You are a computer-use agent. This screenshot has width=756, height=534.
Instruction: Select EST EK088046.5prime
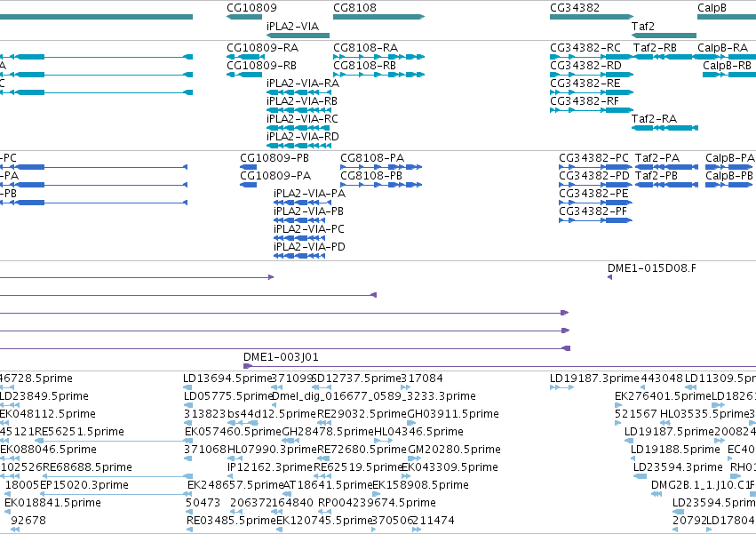tap(48, 450)
